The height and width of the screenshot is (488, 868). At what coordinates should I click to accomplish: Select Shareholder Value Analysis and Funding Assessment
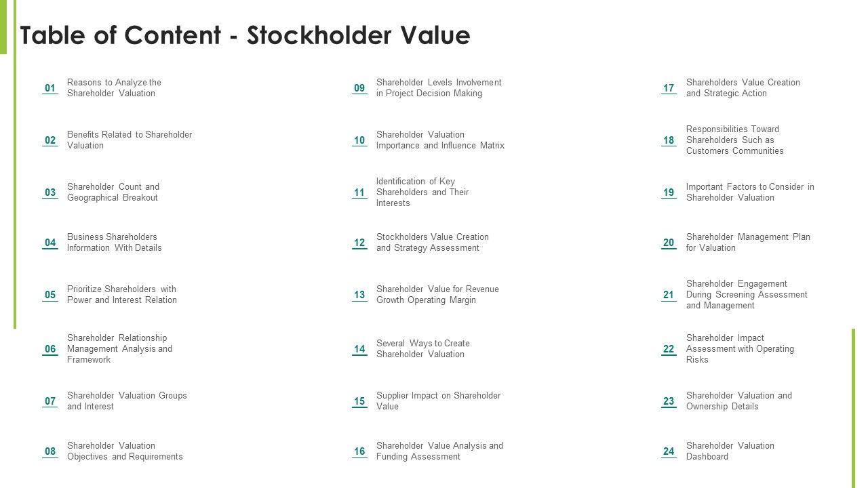[439, 451]
